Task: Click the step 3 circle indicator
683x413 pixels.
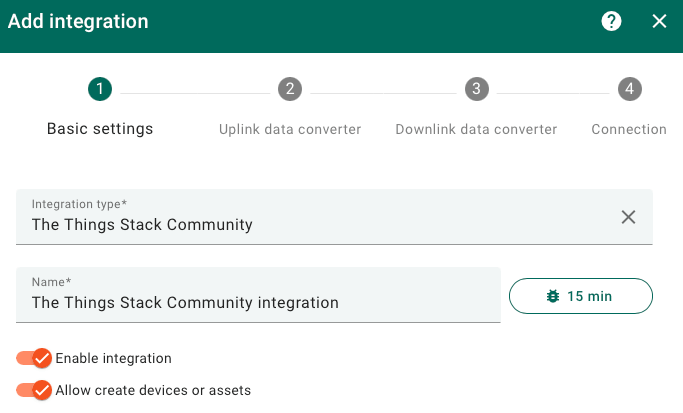Action: [x=476, y=89]
